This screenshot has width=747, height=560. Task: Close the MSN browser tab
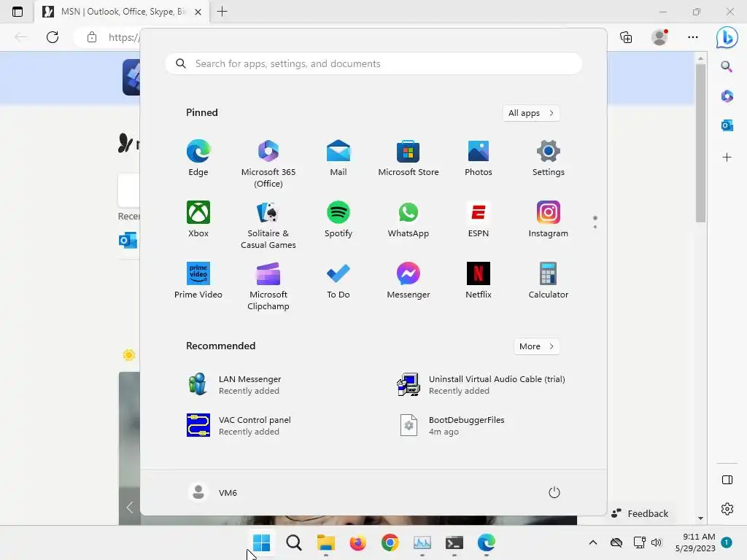(x=198, y=12)
